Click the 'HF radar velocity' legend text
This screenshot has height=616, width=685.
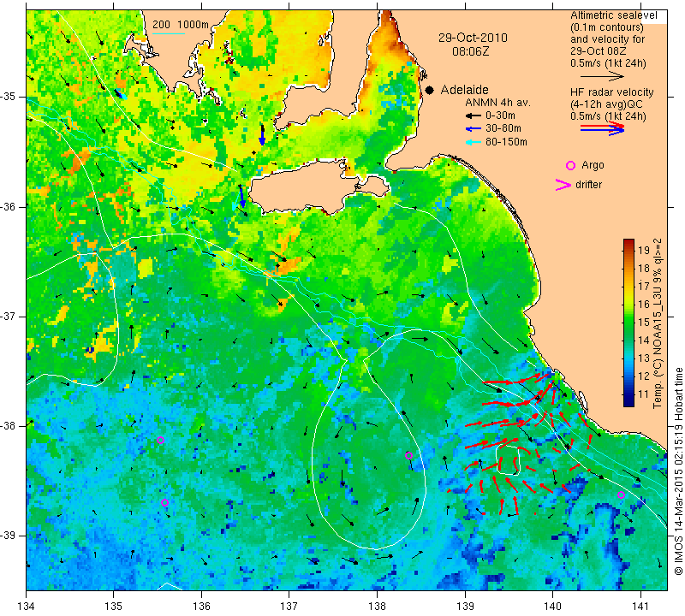click(611, 92)
